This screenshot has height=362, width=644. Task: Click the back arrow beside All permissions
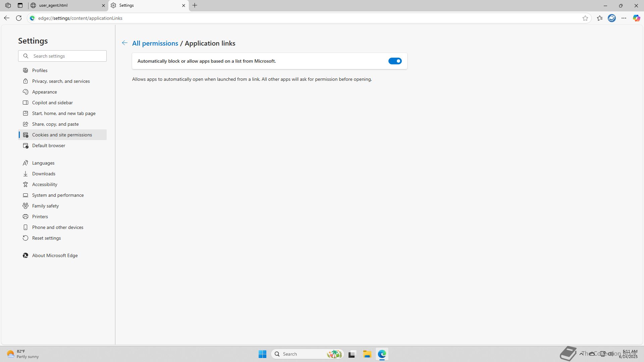(x=124, y=43)
